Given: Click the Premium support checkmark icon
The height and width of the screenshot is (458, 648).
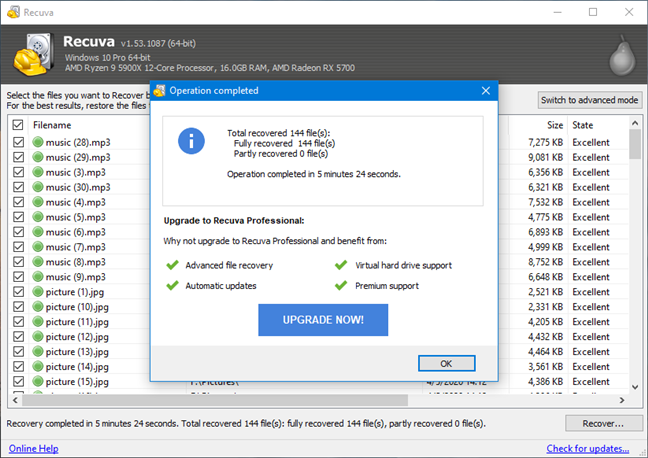Looking at the screenshot, I should 342,286.
